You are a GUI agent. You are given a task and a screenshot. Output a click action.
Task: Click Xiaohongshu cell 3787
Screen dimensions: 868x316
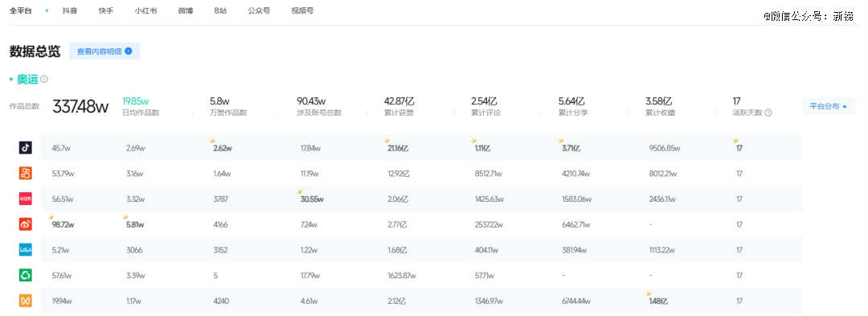(220, 199)
